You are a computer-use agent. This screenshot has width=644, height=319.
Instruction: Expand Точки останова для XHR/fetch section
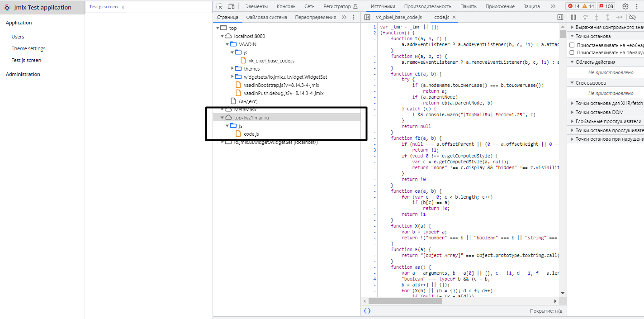pyautogui.click(x=606, y=103)
